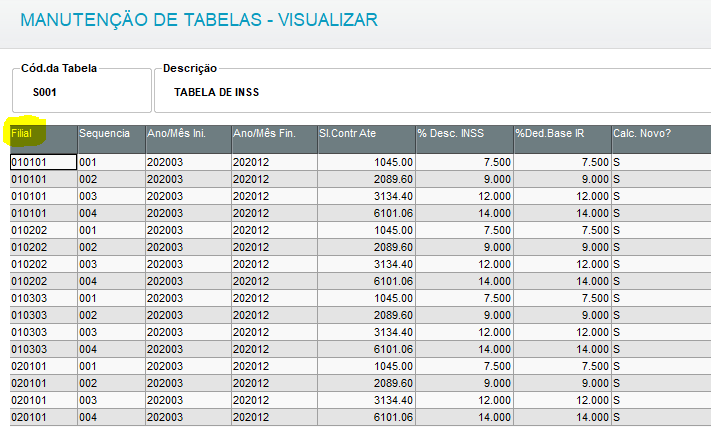Screen dimensions: 711x427
Task: Select Filial cell 010202 in sequence 001 row
Action: (x=44, y=230)
